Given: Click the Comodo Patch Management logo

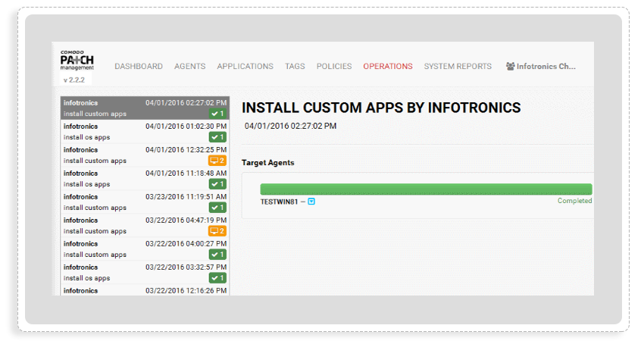Looking at the screenshot, I should 77,61.
